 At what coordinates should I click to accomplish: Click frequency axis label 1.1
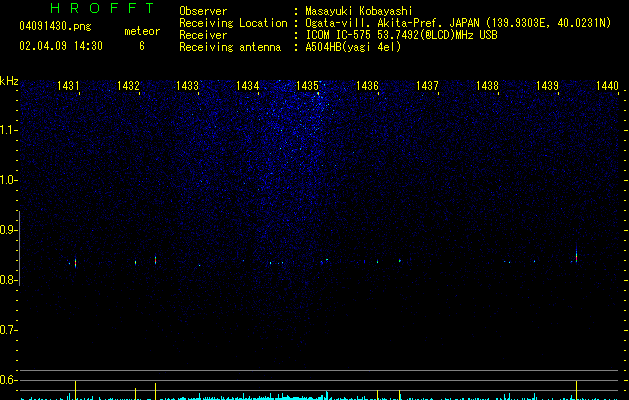click(x=8, y=130)
